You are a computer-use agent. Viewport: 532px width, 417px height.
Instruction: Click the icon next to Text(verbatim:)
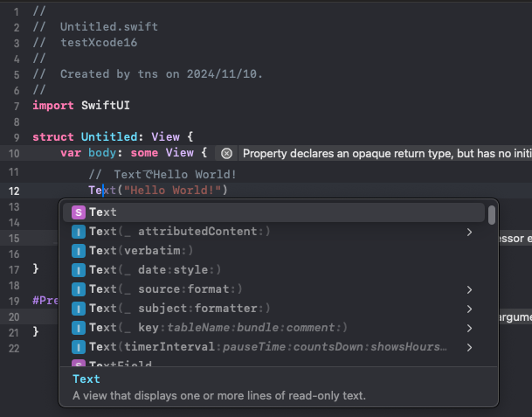click(x=79, y=251)
